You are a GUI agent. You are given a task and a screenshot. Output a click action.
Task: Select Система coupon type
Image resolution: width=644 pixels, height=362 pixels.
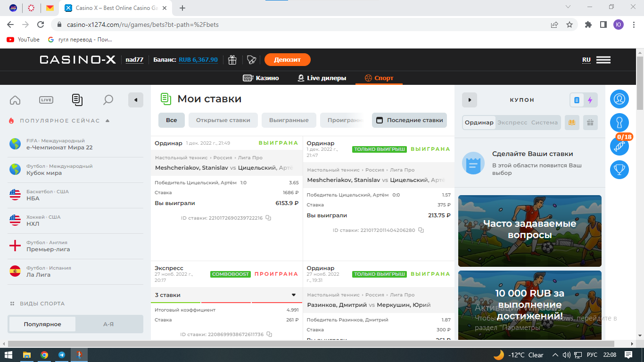point(544,123)
